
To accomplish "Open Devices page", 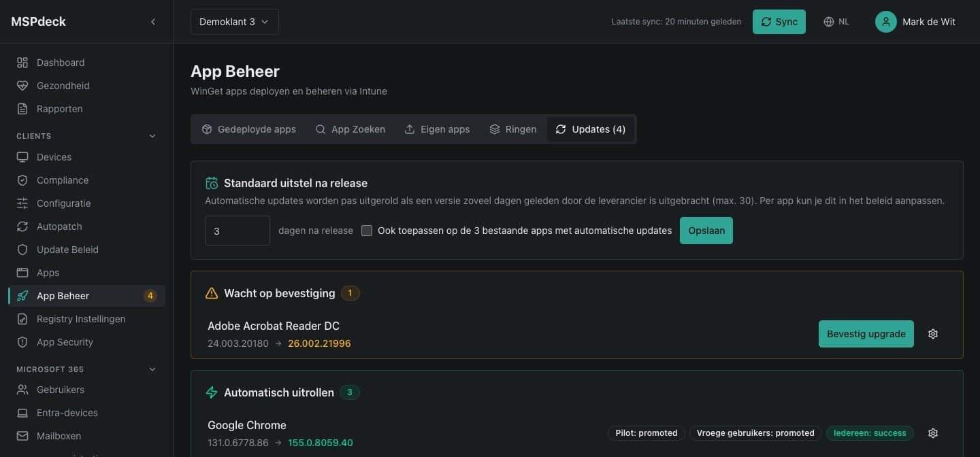I will coord(86,157).
